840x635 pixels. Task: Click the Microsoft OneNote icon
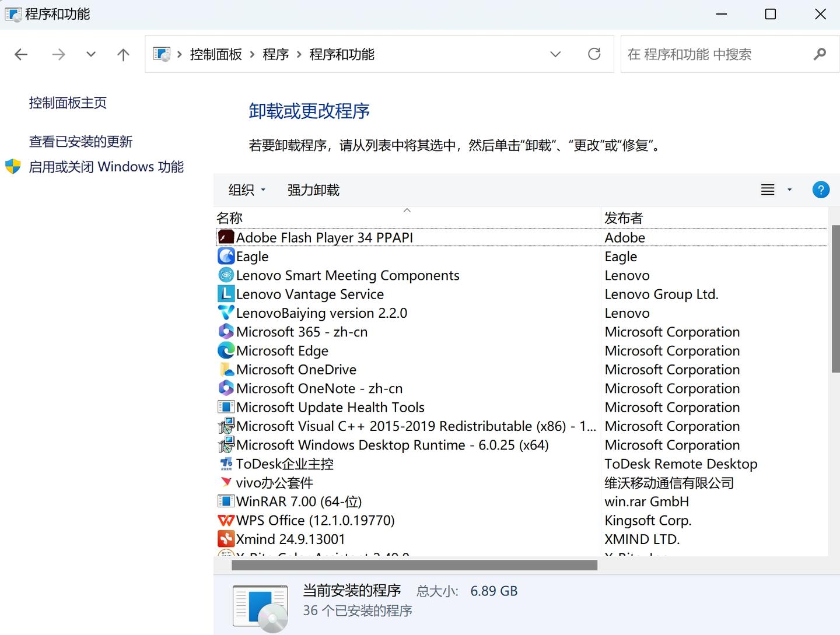click(226, 388)
